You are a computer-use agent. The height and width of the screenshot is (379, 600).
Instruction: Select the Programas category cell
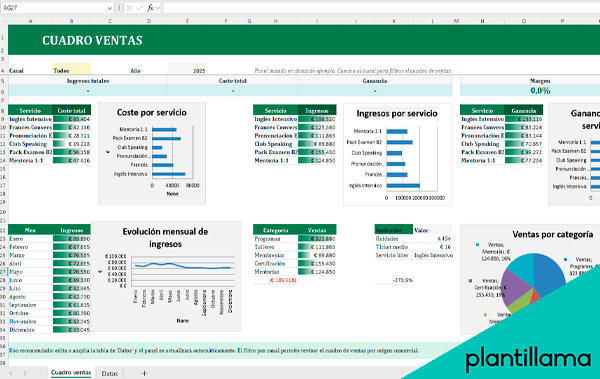276,239
